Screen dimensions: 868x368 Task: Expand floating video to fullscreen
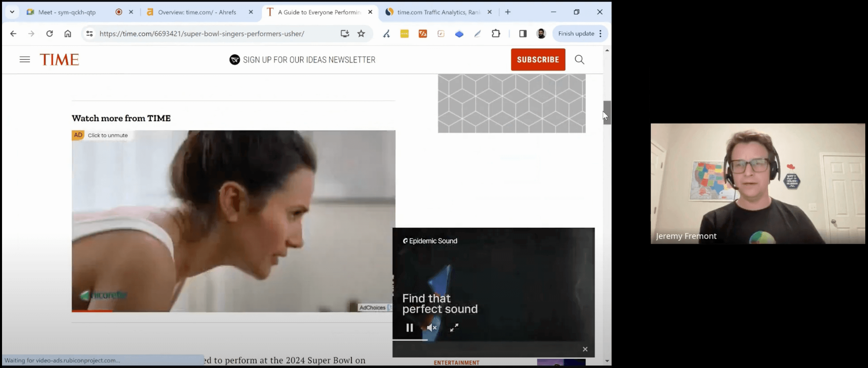tap(454, 328)
